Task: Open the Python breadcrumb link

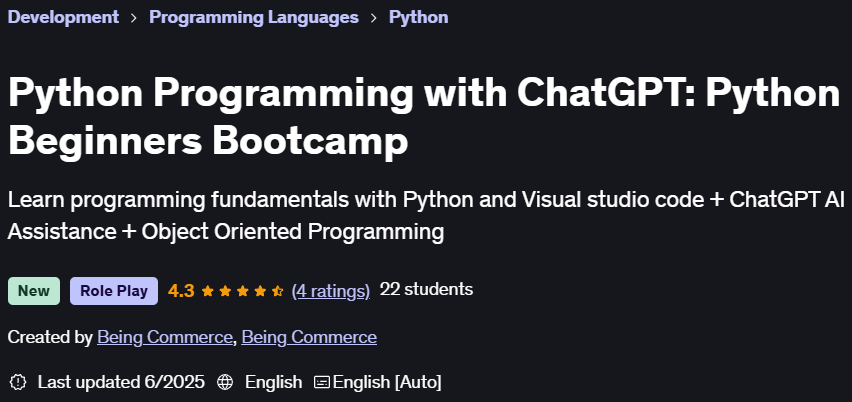Action: 418,17
